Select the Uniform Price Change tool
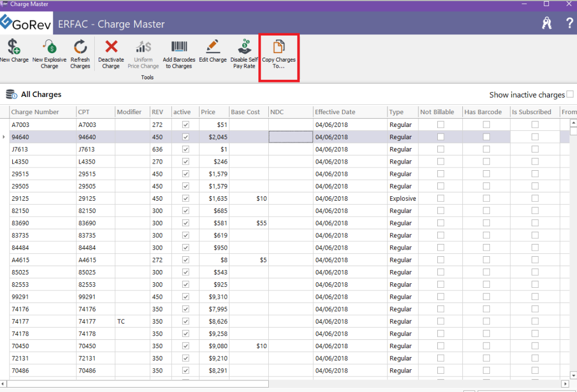577x392 pixels. [x=143, y=53]
